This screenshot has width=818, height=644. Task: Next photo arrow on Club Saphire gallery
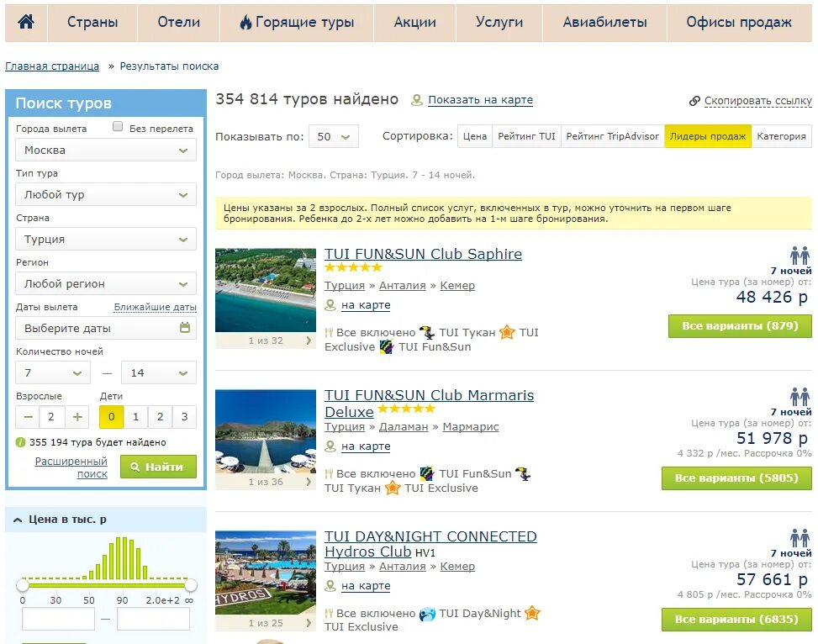pyautogui.click(x=309, y=340)
